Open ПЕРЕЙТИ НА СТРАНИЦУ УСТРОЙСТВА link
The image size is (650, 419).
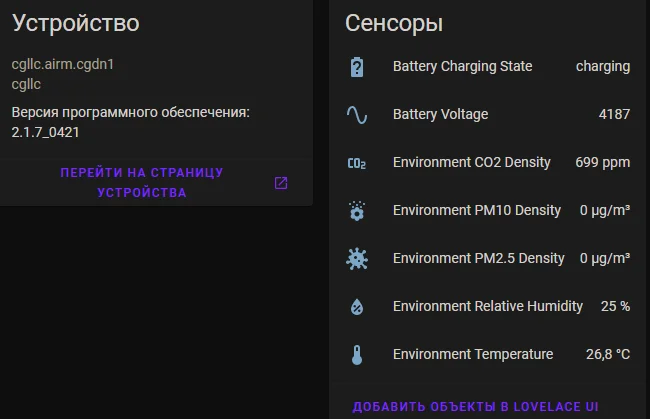[x=141, y=183]
